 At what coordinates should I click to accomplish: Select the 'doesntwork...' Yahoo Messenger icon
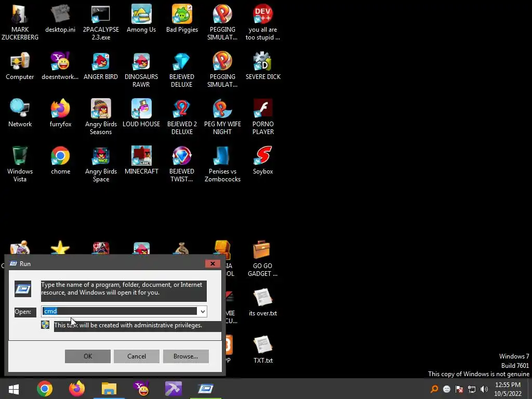click(60, 66)
